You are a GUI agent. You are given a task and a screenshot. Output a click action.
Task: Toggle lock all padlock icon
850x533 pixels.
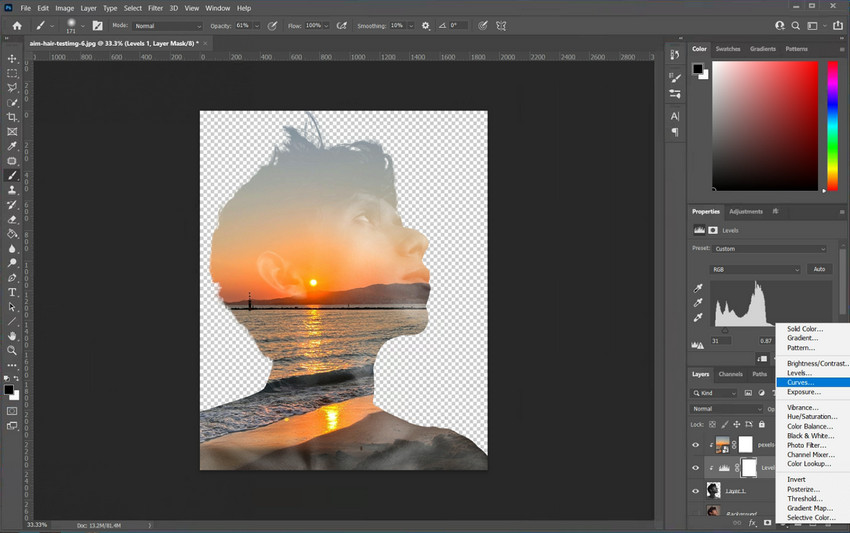762,425
